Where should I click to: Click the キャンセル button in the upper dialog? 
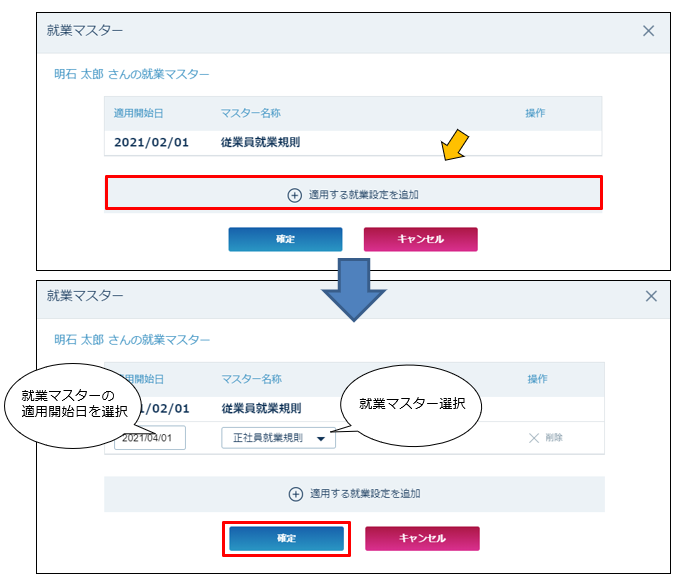click(421, 239)
